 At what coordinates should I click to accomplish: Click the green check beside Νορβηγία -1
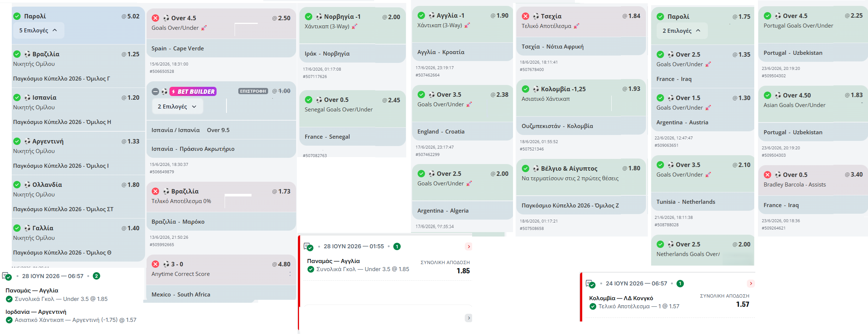(309, 17)
